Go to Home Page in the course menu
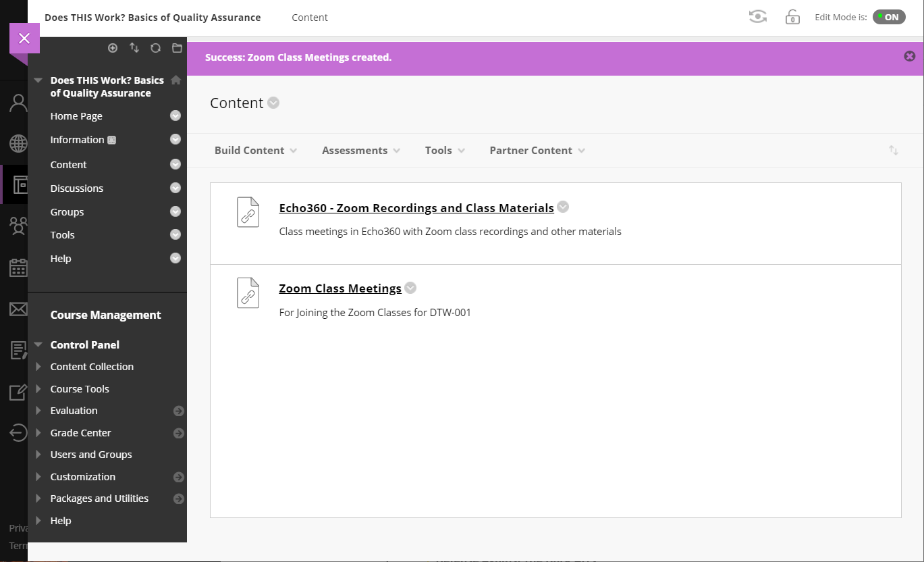The image size is (924, 562). [76, 116]
